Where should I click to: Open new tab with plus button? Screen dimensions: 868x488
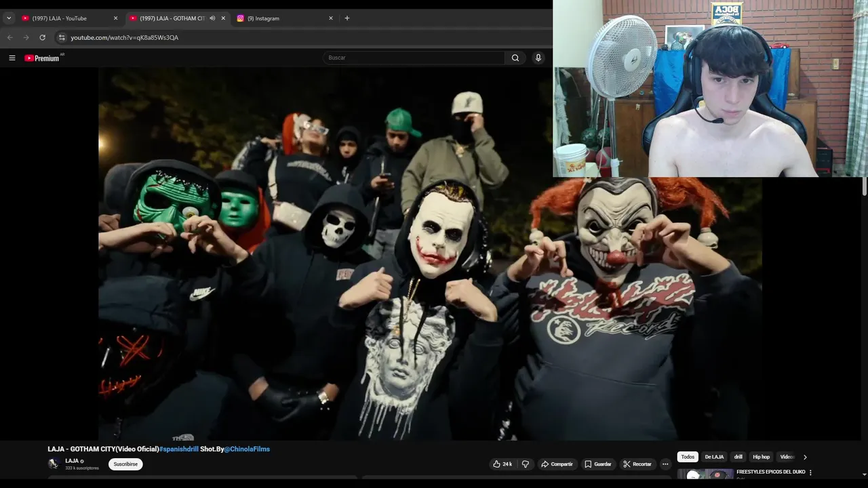coord(347,18)
